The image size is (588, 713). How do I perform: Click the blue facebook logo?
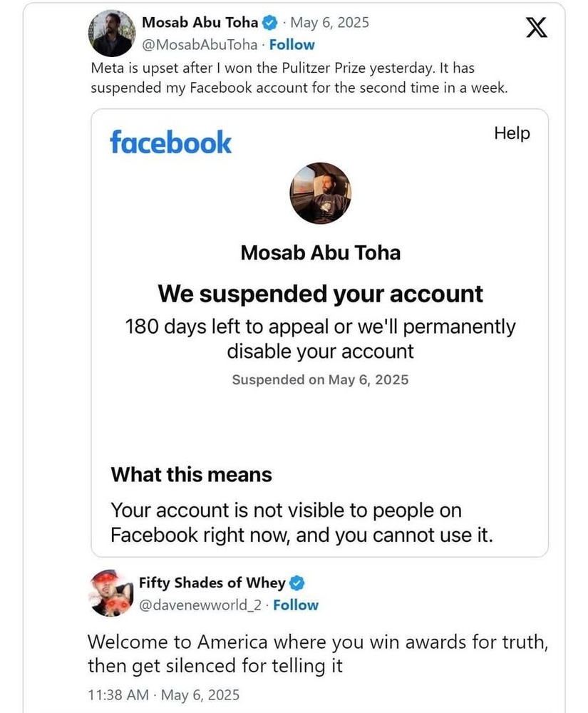tap(170, 143)
